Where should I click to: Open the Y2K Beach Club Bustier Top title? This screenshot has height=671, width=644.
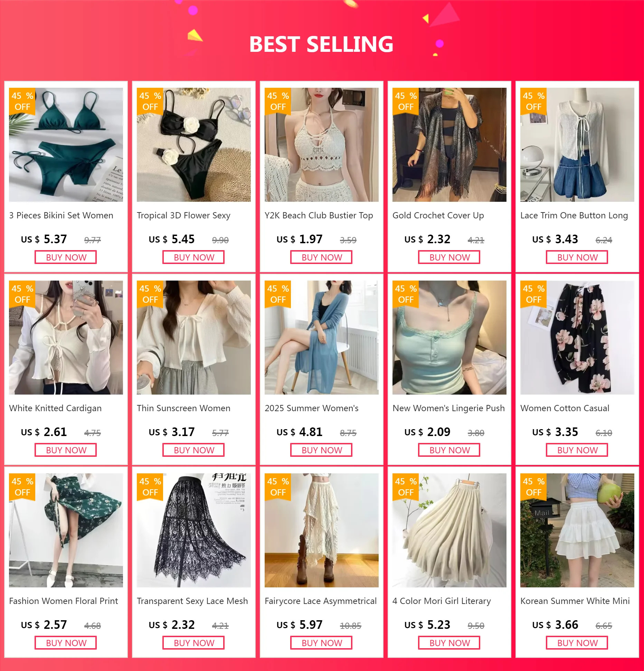pos(319,216)
